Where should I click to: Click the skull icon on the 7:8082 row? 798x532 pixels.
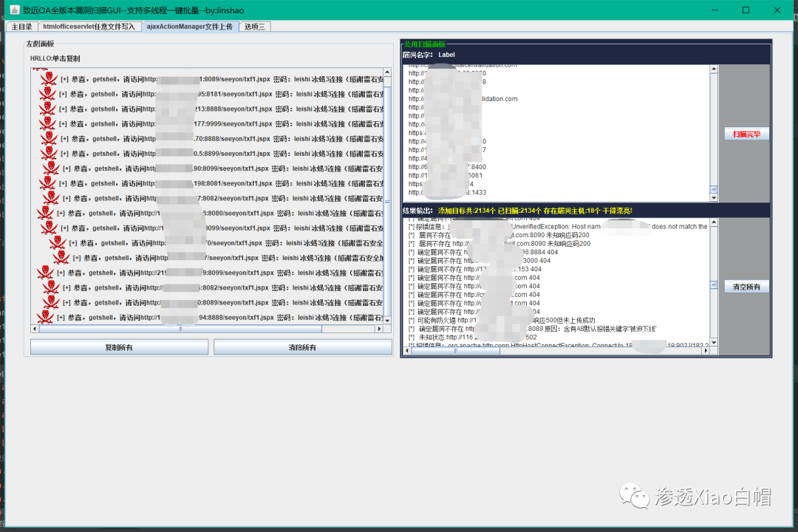pyautogui.click(x=51, y=198)
